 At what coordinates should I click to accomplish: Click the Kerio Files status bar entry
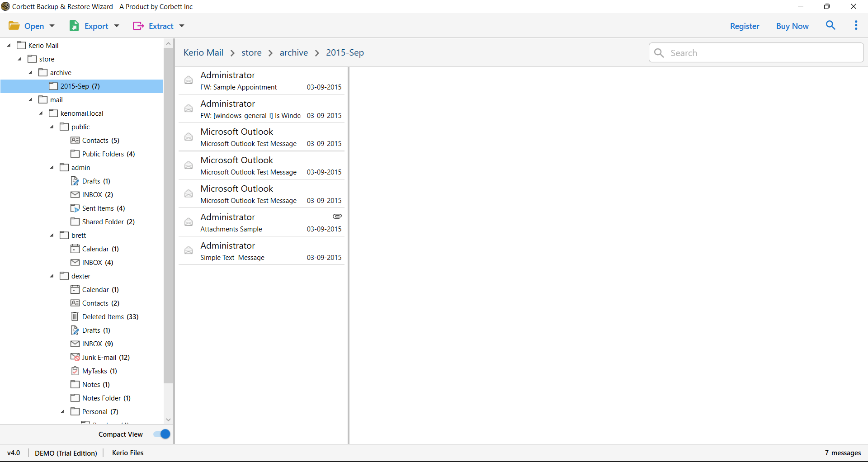click(127, 453)
